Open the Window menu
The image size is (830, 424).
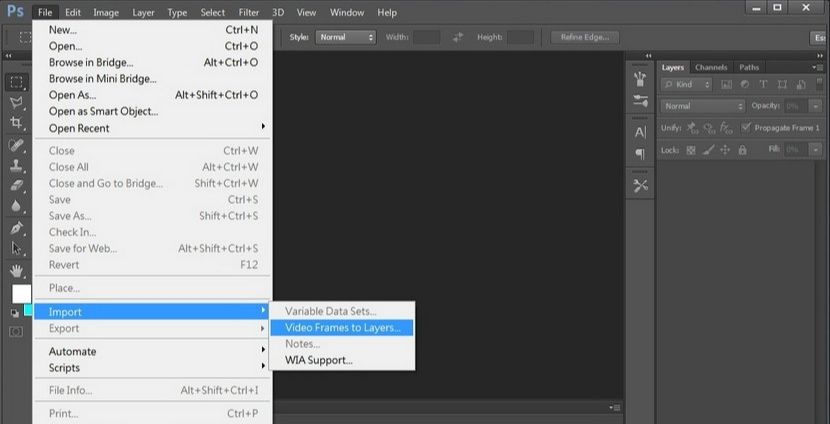coord(347,12)
